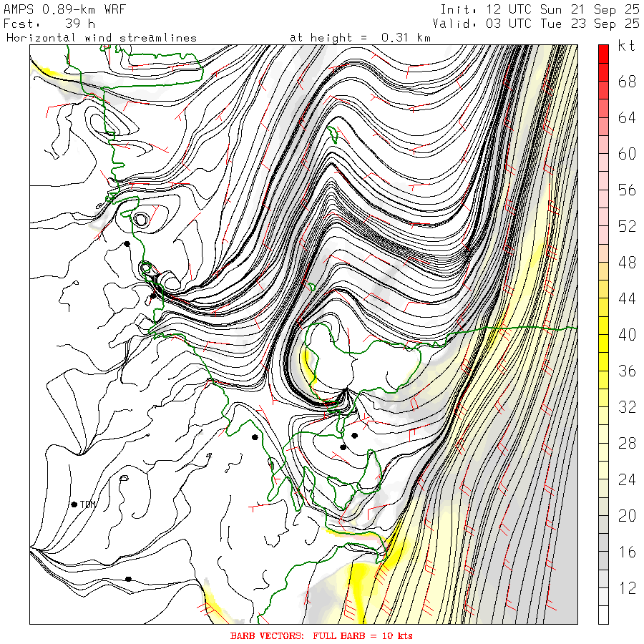Click the colorbar value label 24

(627, 479)
